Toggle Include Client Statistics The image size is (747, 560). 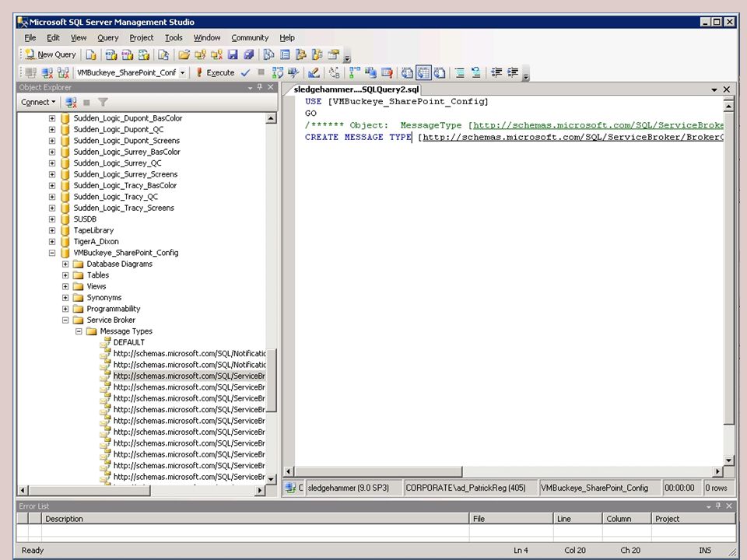[370, 73]
